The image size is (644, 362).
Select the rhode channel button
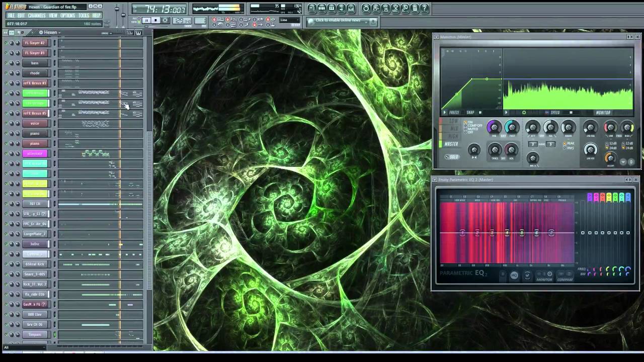click(x=35, y=73)
